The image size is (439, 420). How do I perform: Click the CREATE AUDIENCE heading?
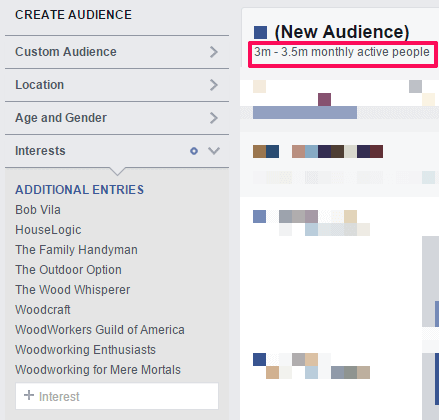click(73, 15)
